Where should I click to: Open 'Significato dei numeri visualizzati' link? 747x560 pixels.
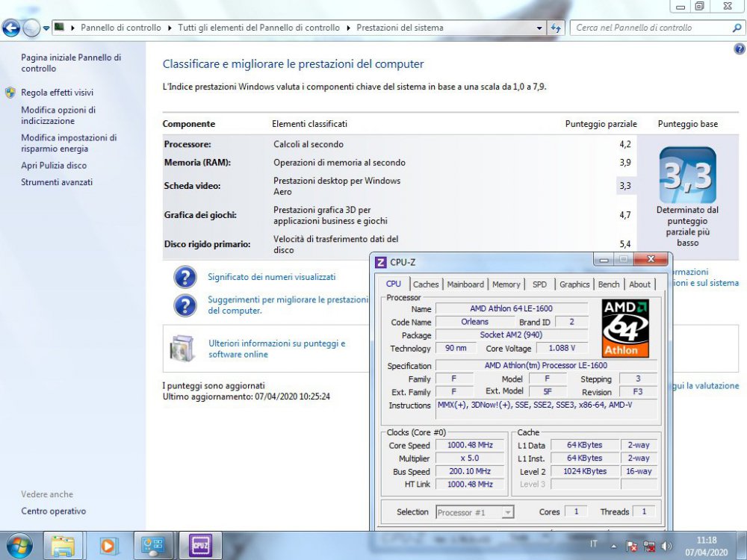(271, 277)
